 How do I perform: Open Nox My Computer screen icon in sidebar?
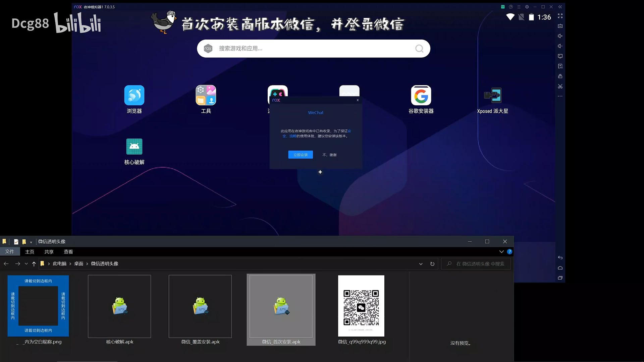tap(560, 56)
